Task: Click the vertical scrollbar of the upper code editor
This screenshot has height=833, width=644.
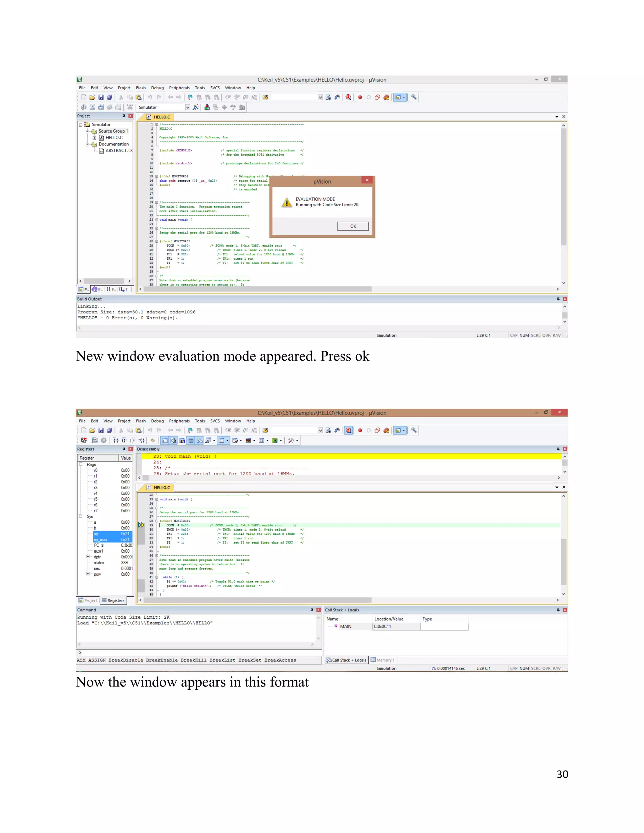Action: (x=563, y=204)
